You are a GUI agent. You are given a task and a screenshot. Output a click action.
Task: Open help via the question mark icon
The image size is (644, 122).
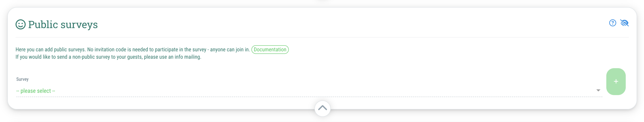612,23
